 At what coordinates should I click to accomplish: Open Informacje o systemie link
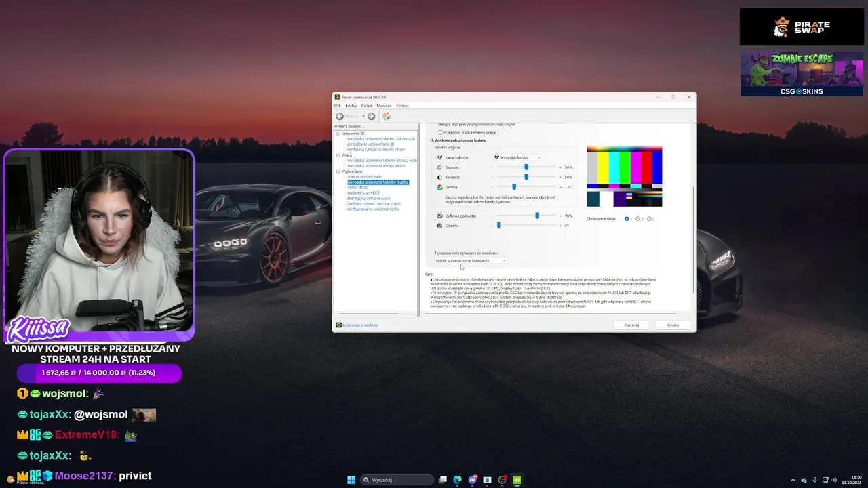point(361,325)
